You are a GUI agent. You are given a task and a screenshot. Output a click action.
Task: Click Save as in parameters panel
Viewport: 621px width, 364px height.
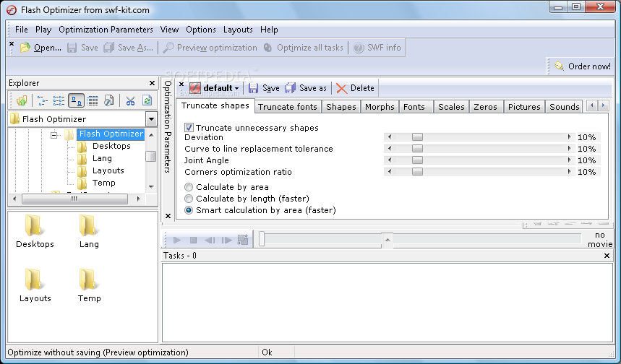[306, 88]
